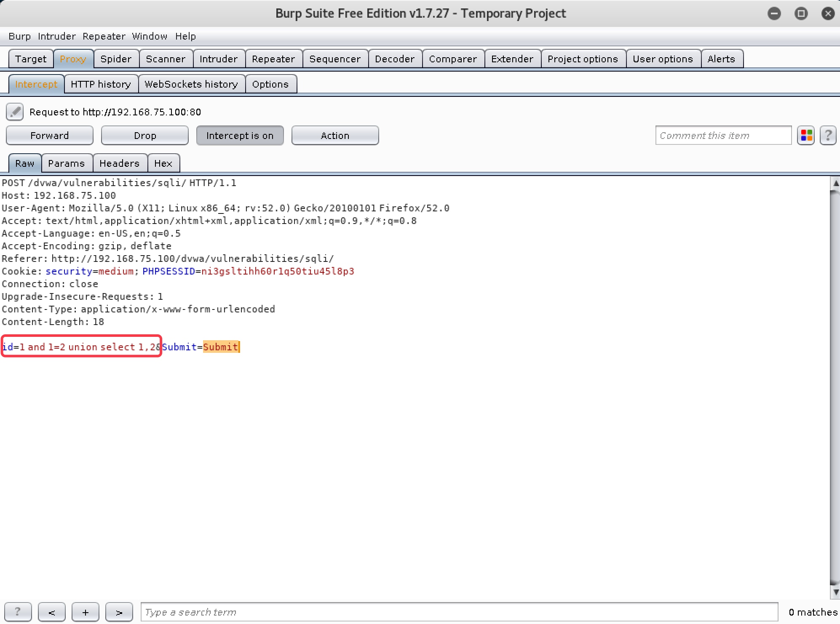Drop the intercepted request
Screen dimensions: 840x624
tap(144, 136)
